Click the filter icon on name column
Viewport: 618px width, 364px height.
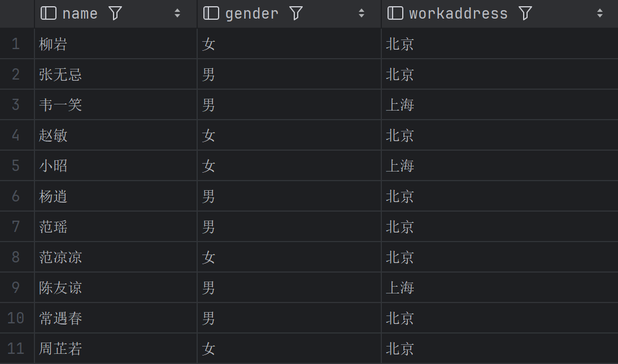tap(115, 14)
